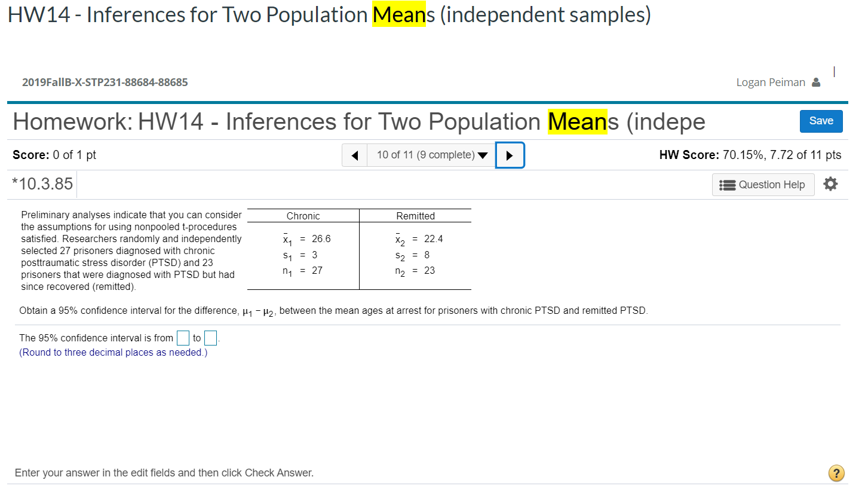Click the second confidence interval answer box
The width and height of the screenshot is (868, 486).
coord(210,338)
